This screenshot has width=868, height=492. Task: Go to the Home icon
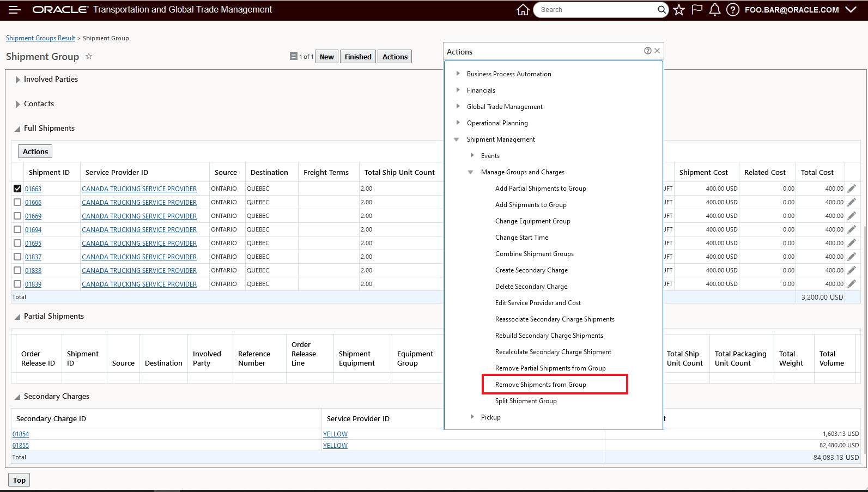pos(523,10)
